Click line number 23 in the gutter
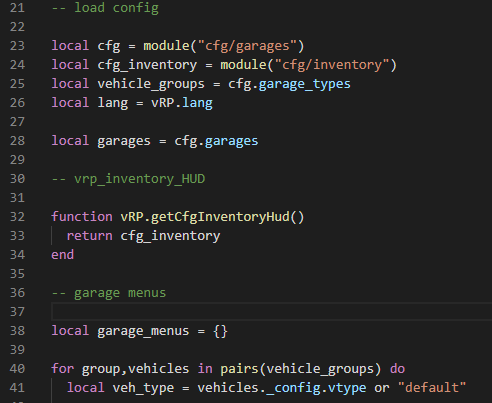Screen dimensions: 492x403 (17, 46)
